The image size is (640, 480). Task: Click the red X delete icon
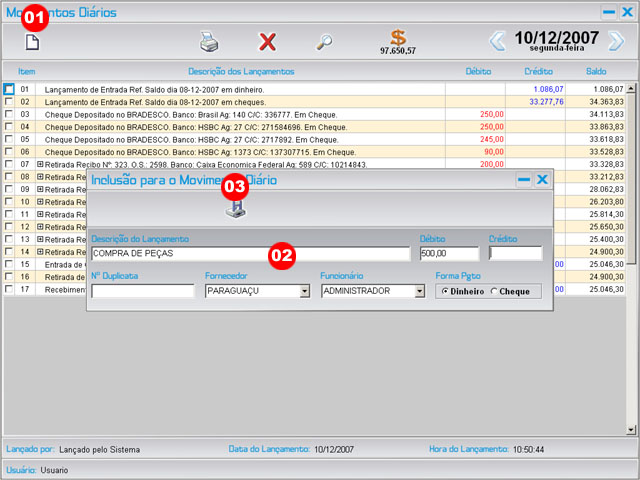(x=267, y=42)
